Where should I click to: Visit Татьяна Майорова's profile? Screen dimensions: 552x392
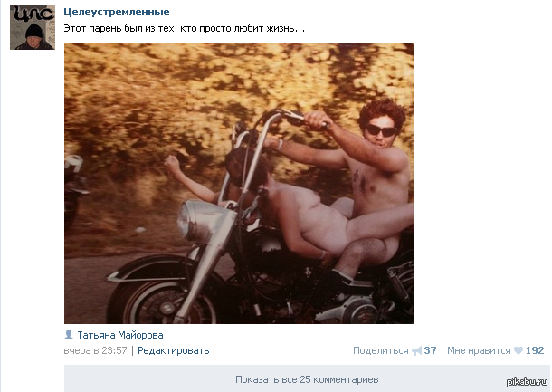[120, 335]
